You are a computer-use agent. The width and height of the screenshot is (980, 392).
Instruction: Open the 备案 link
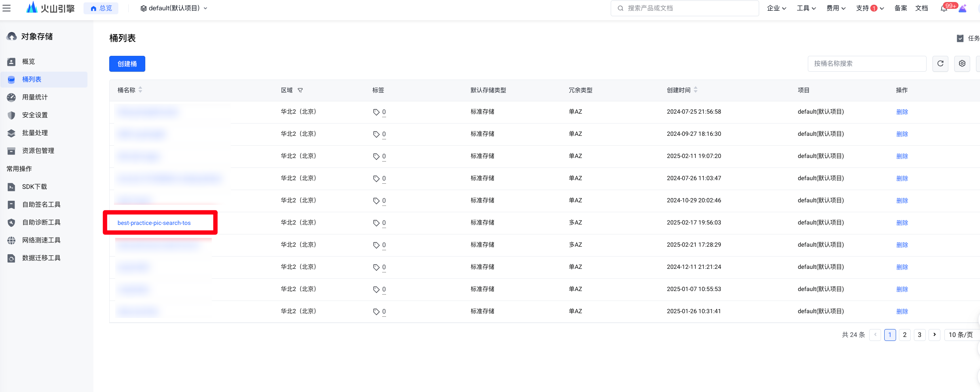click(x=900, y=8)
